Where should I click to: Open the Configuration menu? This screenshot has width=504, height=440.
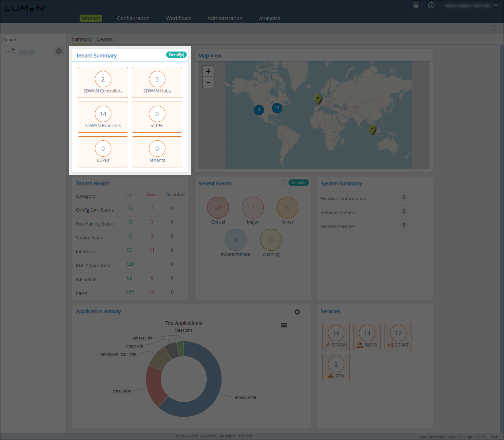coord(133,18)
